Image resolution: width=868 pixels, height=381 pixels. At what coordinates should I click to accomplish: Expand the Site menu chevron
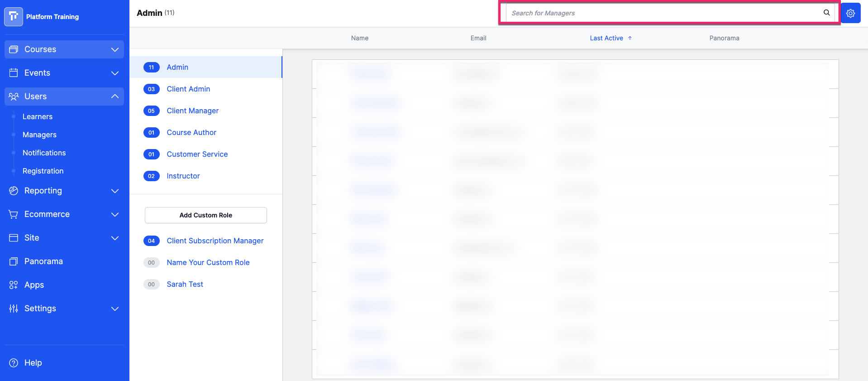pyautogui.click(x=115, y=238)
